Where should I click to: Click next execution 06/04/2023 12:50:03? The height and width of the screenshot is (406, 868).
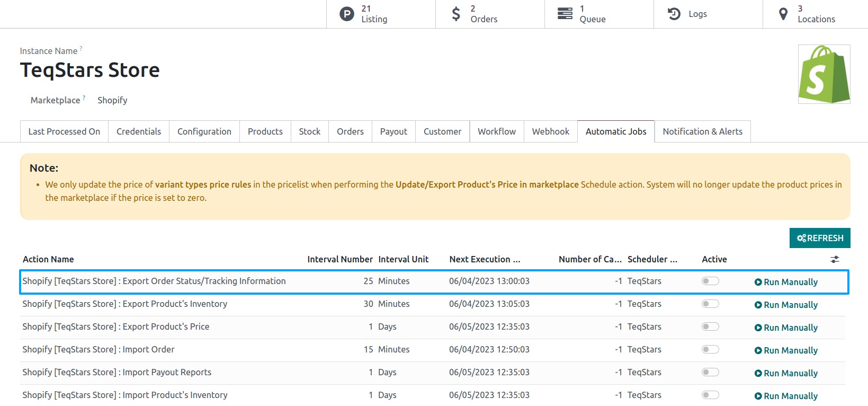(489, 349)
